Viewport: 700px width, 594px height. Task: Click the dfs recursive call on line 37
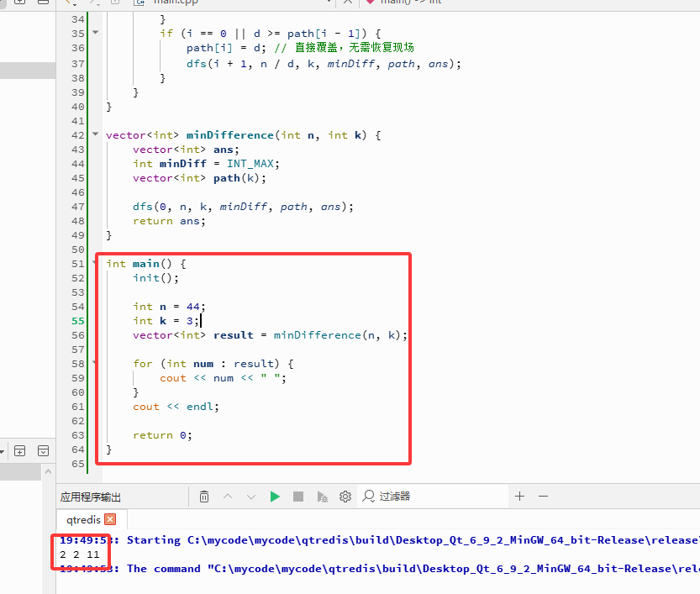(x=324, y=64)
